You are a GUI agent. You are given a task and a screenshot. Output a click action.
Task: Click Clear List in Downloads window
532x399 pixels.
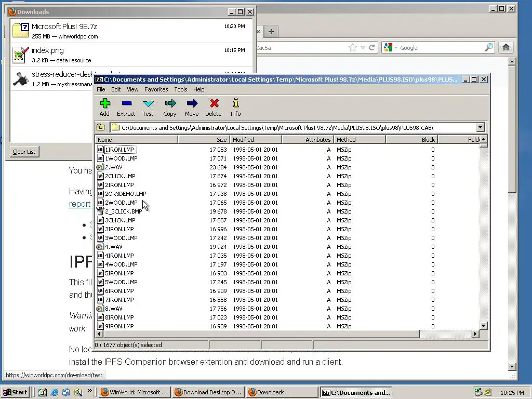pyautogui.click(x=24, y=152)
